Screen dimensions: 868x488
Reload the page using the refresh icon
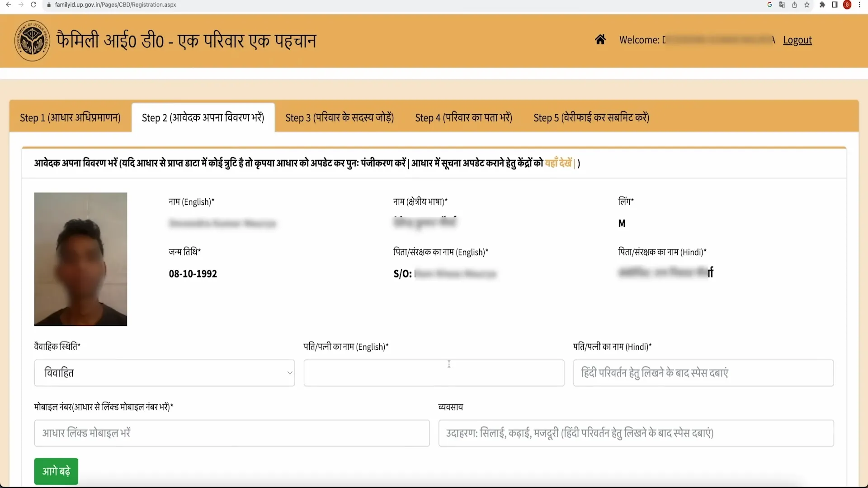click(34, 5)
